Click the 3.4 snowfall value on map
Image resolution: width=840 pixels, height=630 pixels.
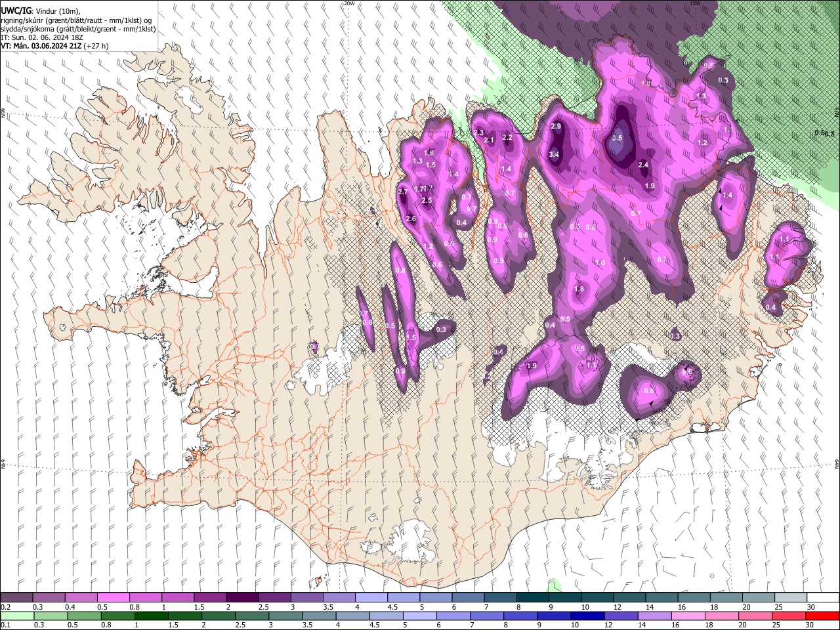point(554,155)
